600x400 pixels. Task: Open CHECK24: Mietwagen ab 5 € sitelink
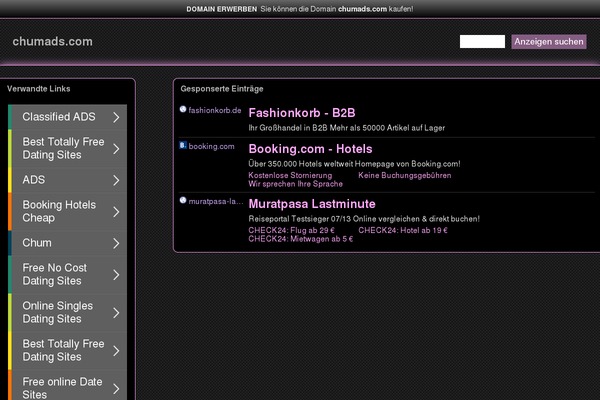300,239
